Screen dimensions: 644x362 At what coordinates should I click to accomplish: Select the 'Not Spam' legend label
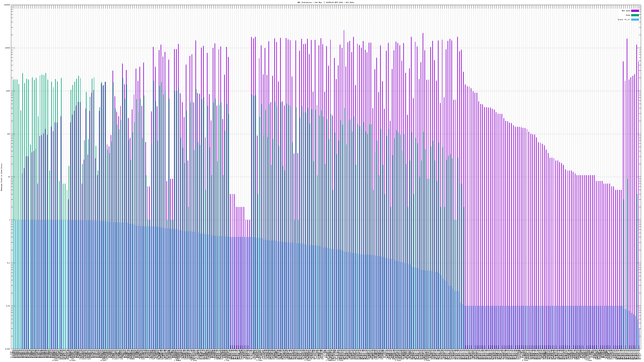coord(626,11)
